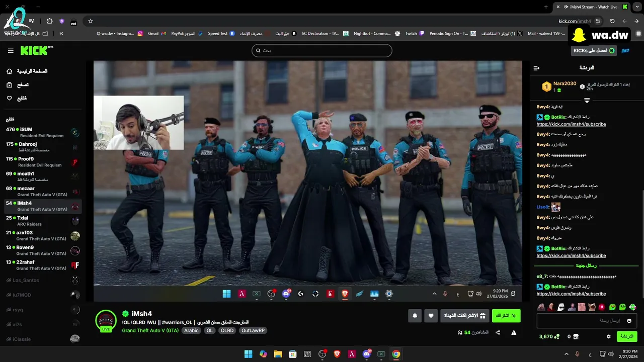Open the browser extensions puzzle icon

[49, 21]
